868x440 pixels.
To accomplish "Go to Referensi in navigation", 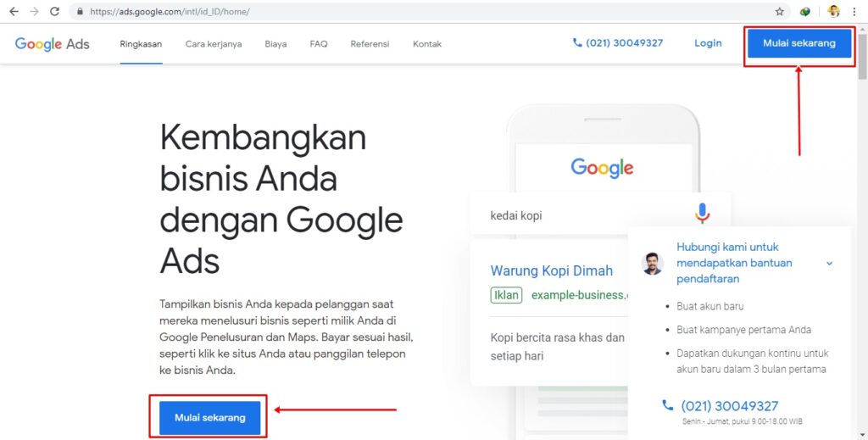I will click(370, 44).
